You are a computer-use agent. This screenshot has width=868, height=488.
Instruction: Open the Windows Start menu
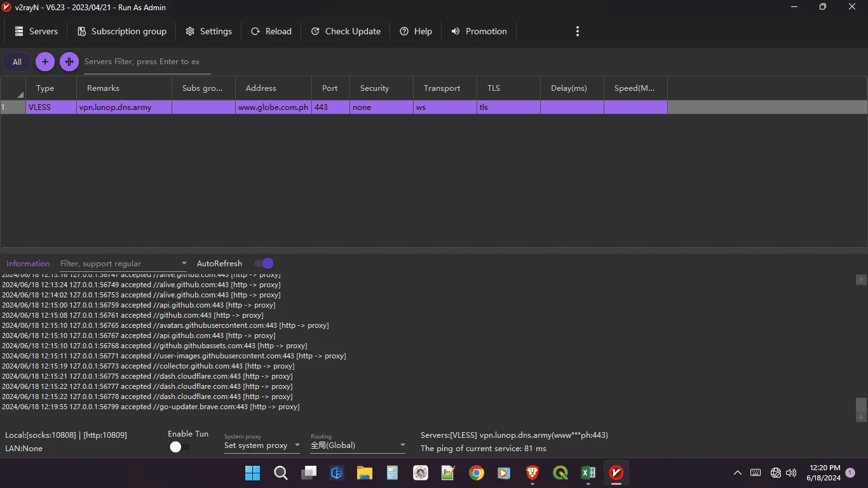pyautogui.click(x=252, y=473)
